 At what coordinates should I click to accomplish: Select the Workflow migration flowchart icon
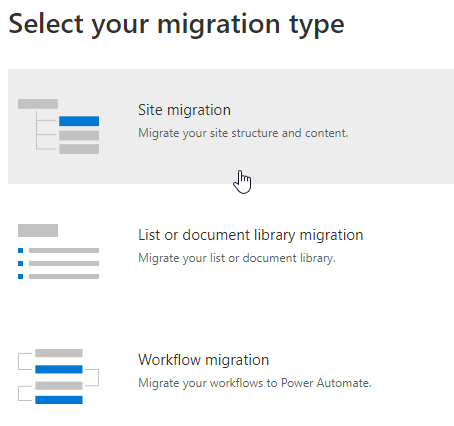pyautogui.click(x=58, y=376)
